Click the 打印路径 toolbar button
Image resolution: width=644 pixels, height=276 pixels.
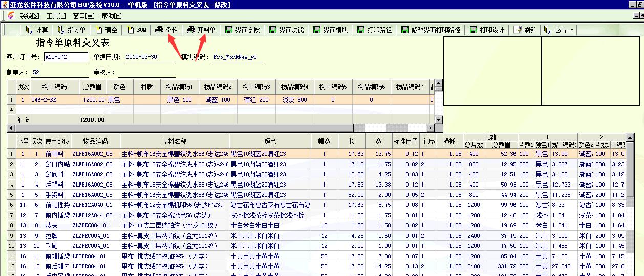374,30
